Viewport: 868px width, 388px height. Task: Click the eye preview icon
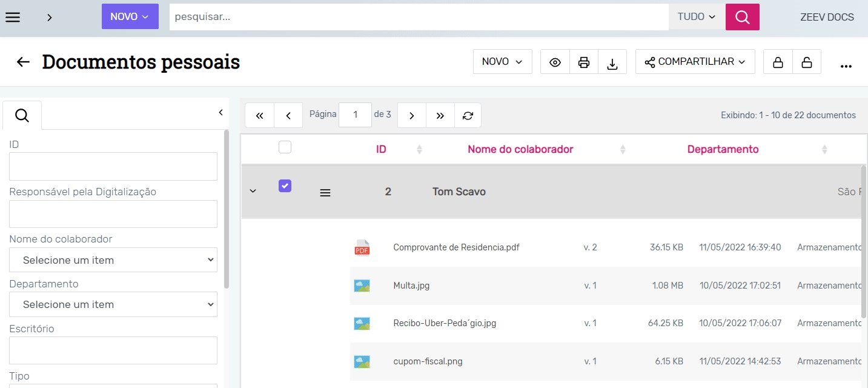pyautogui.click(x=555, y=62)
